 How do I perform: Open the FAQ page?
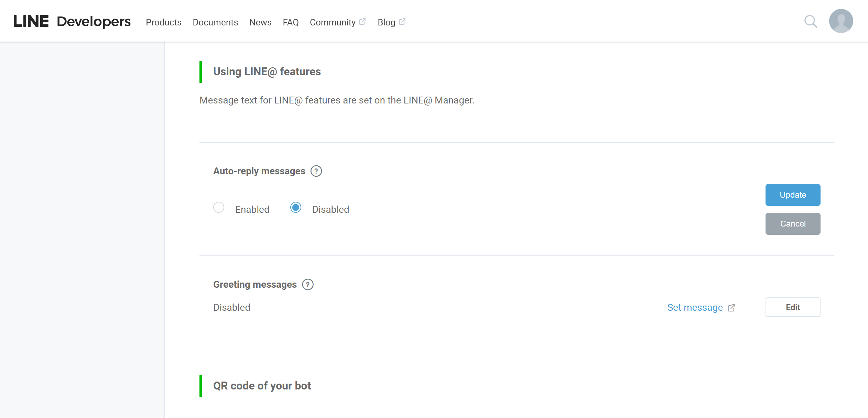(291, 22)
